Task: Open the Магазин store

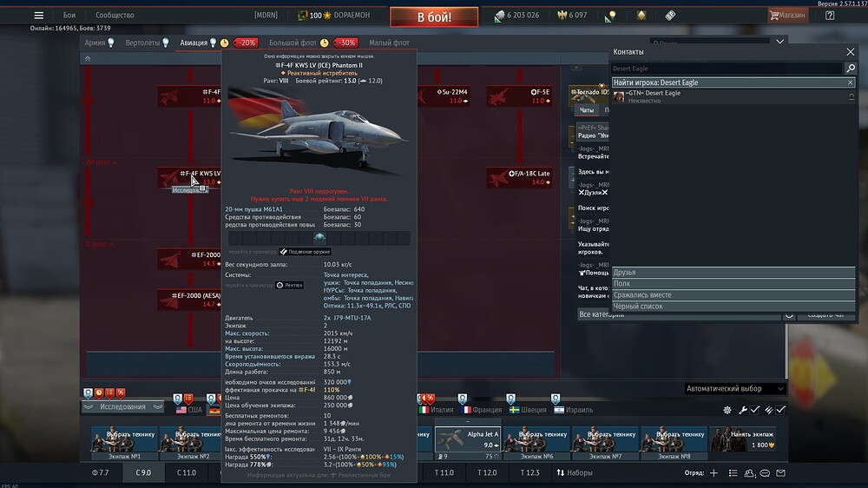Action: pyautogui.click(x=787, y=15)
